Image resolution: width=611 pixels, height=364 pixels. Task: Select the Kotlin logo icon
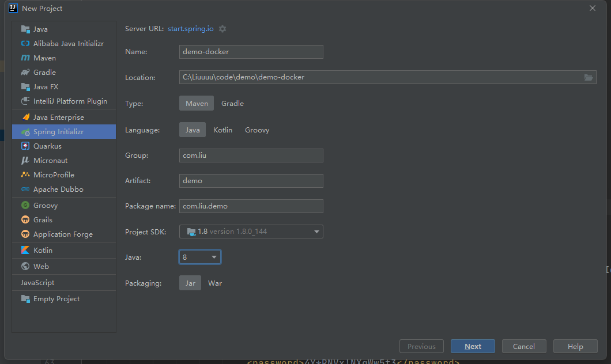(25, 251)
